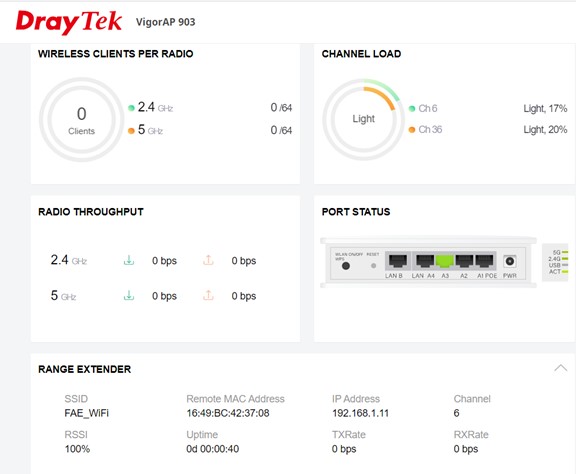Viewport: 576px width, 474px height.
Task: Click the 0 Clients donut chart
Action: coord(82,119)
